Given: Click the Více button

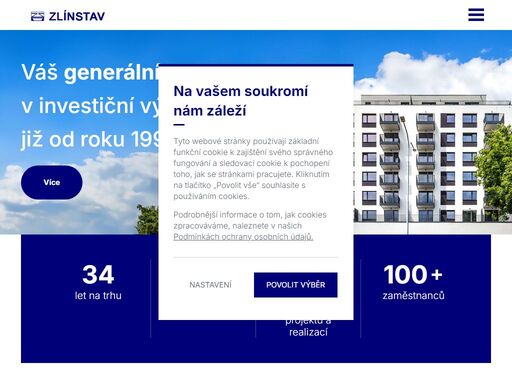Looking at the screenshot, I should pos(52,182).
